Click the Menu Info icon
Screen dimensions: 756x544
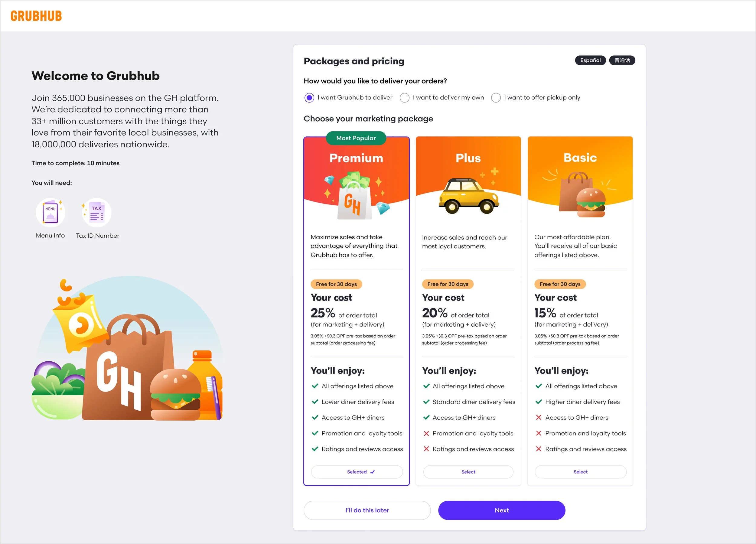click(50, 213)
